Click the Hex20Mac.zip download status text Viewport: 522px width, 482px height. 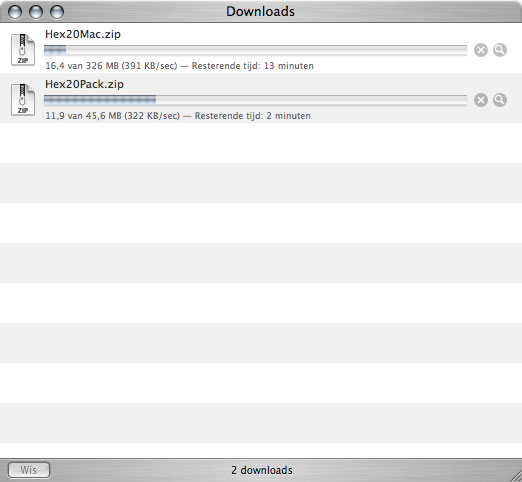tap(179, 66)
